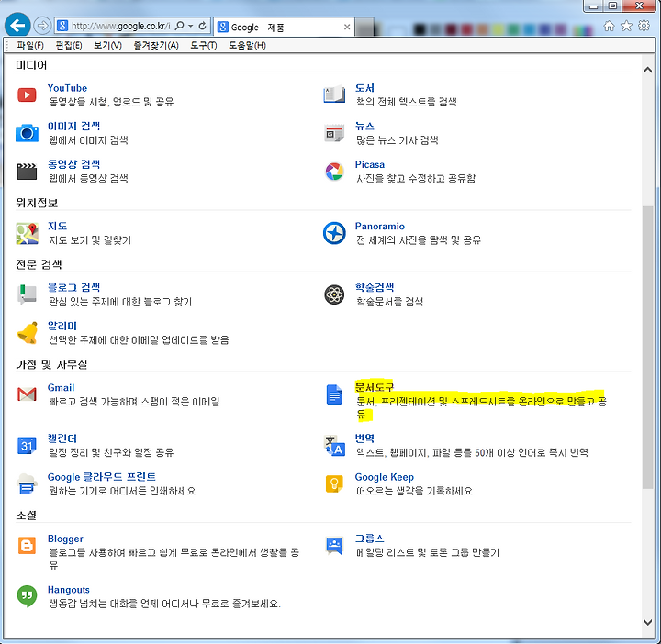
Task: Click the Alerts bell icon
Action: (27, 333)
